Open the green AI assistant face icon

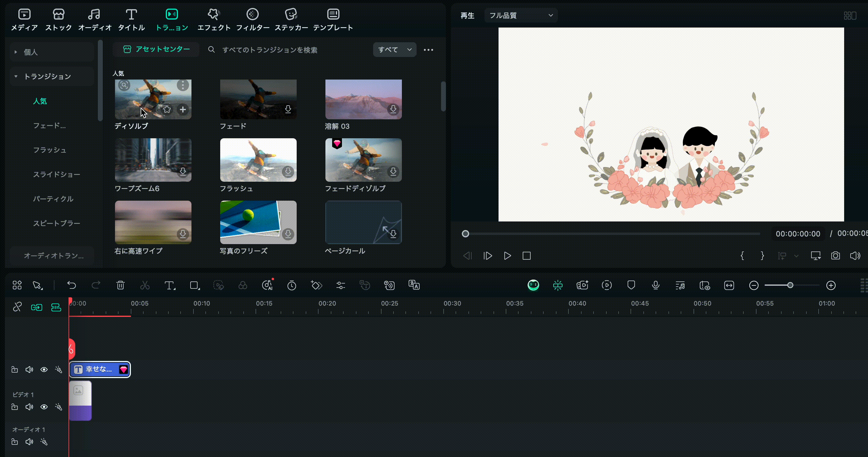point(533,285)
